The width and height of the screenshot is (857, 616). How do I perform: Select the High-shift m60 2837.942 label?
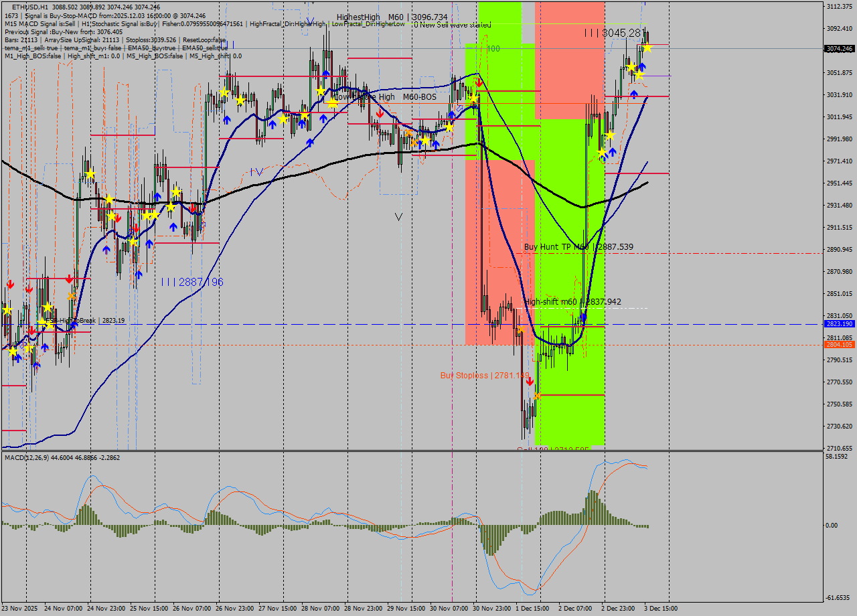tap(572, 302)
